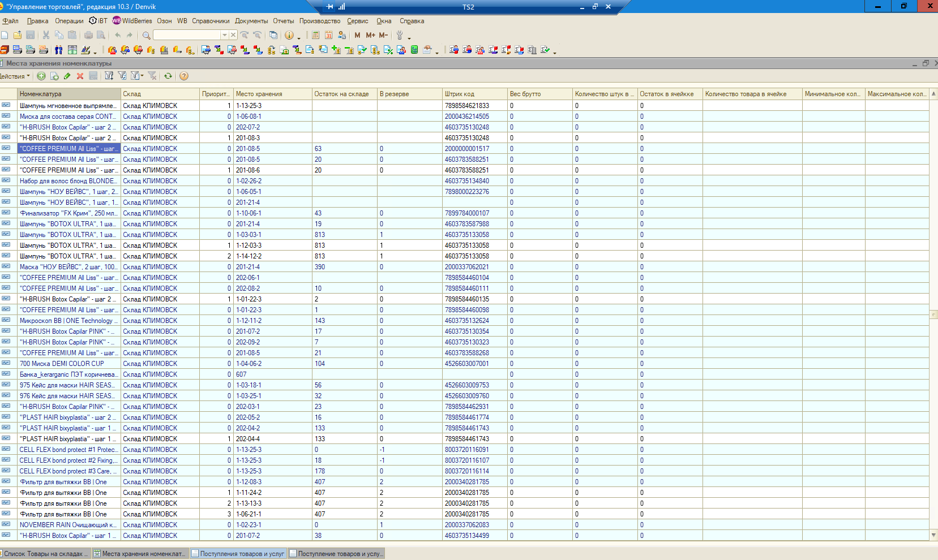This screenshot has height=560, width=938.
Task: Click the red X delete icon
Action: (80, 76)
